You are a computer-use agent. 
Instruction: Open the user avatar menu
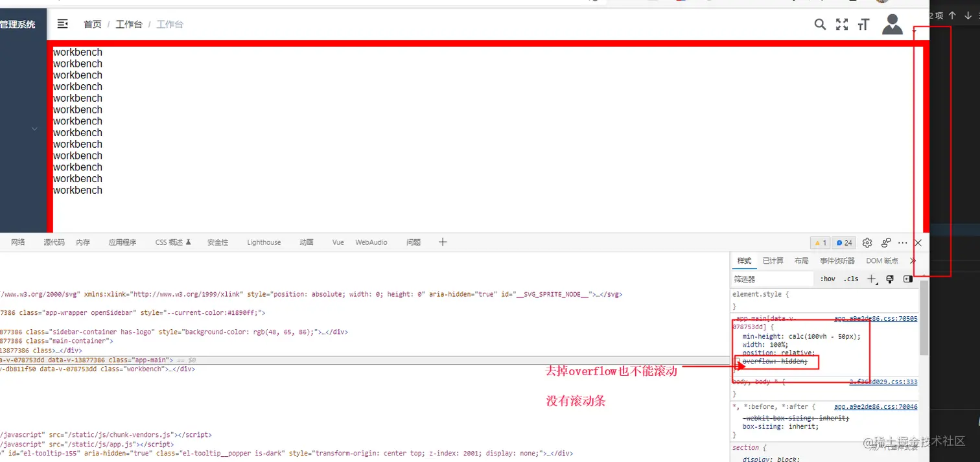(892, 24)
